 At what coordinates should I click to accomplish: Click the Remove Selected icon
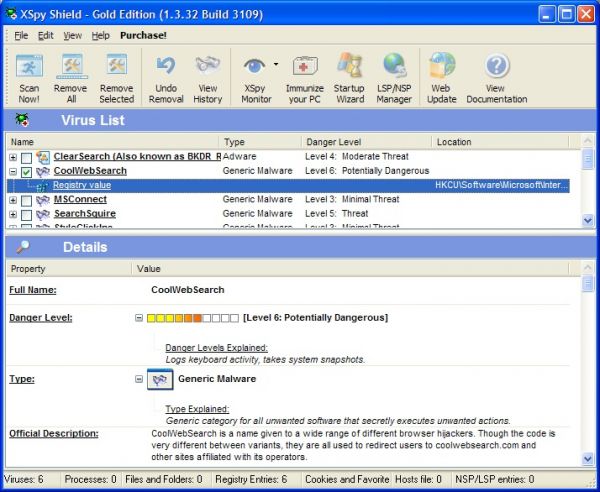(116, 68)
